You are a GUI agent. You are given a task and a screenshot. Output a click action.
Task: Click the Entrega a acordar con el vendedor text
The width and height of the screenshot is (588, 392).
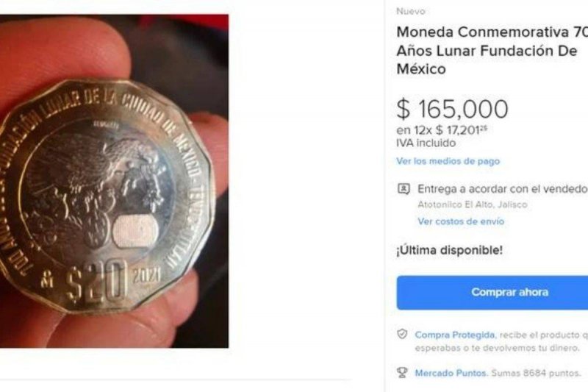tap(503, 189)
